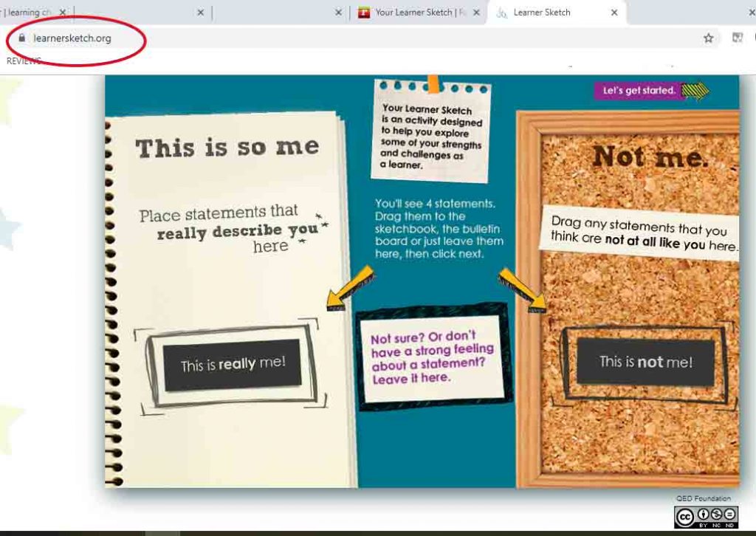Click the yellow arrow pointing to sketchbook
This screenshot has height=536, width=756.
349,286
